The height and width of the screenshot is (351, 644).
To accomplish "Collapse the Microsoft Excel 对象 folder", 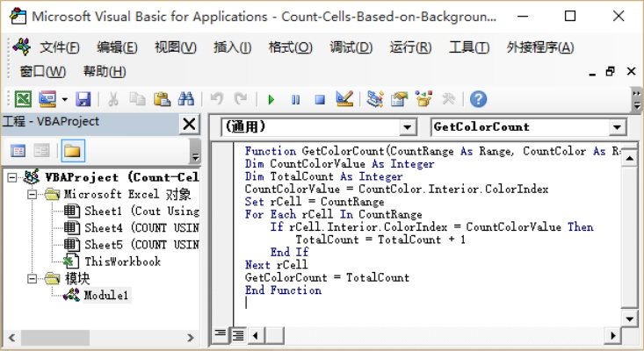I will click(33, 194).
